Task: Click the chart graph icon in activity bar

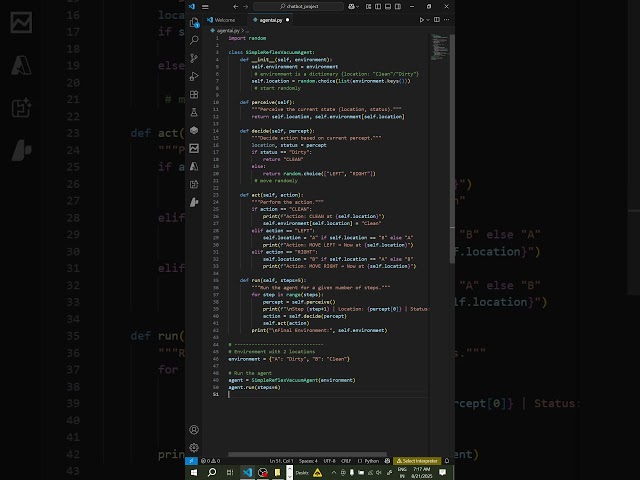Action: point(194,148)
